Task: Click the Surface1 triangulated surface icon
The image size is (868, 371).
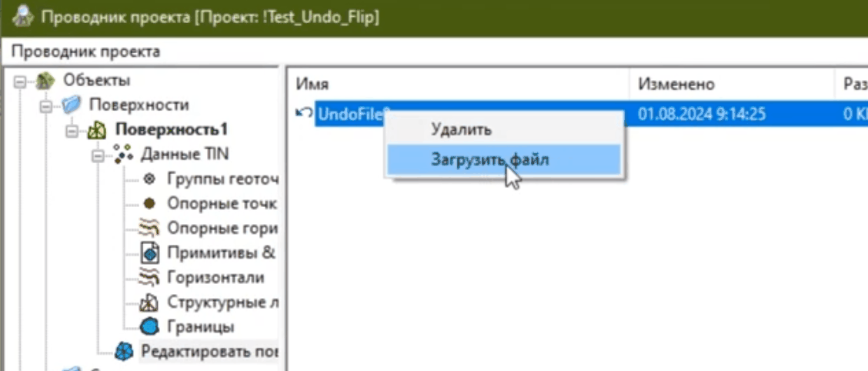Action: pyautogui.click(x=97, y=130)
